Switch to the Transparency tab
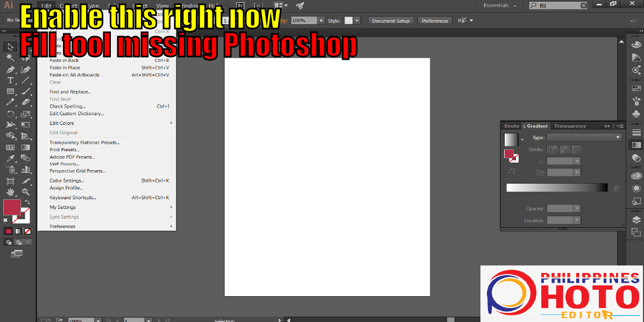This screenshot has width=644, height=322. [x=570, y=126]
